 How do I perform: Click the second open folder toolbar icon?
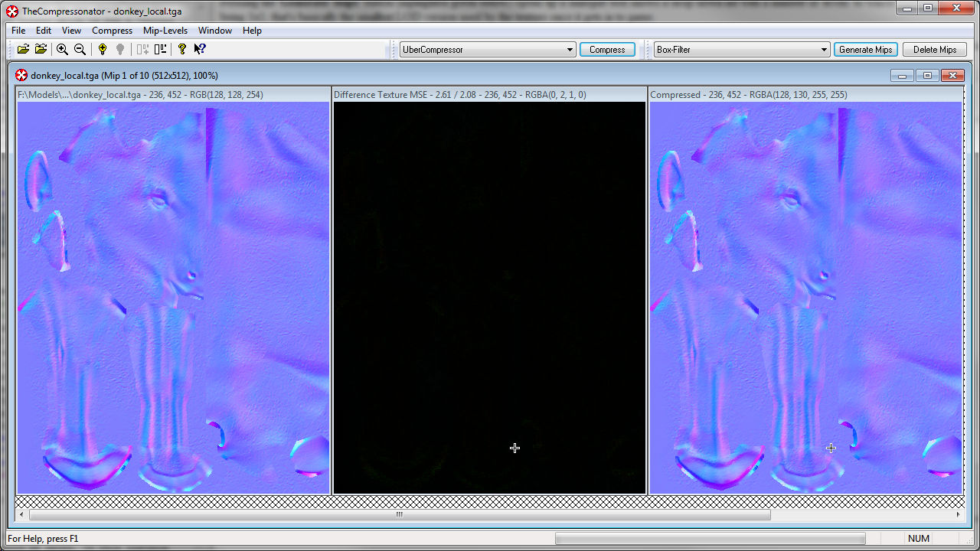(x=41, y=49)
